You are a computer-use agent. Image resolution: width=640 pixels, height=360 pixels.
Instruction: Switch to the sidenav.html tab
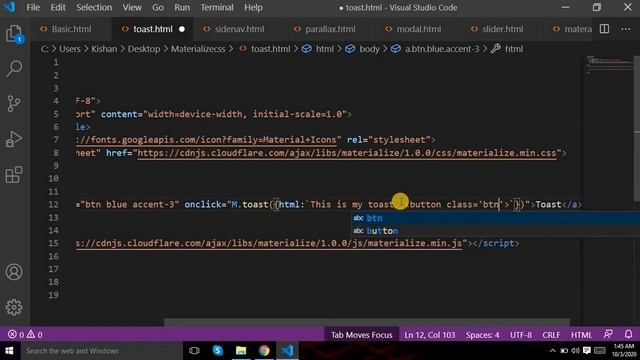pyautogui.click(x=239, y=29)
